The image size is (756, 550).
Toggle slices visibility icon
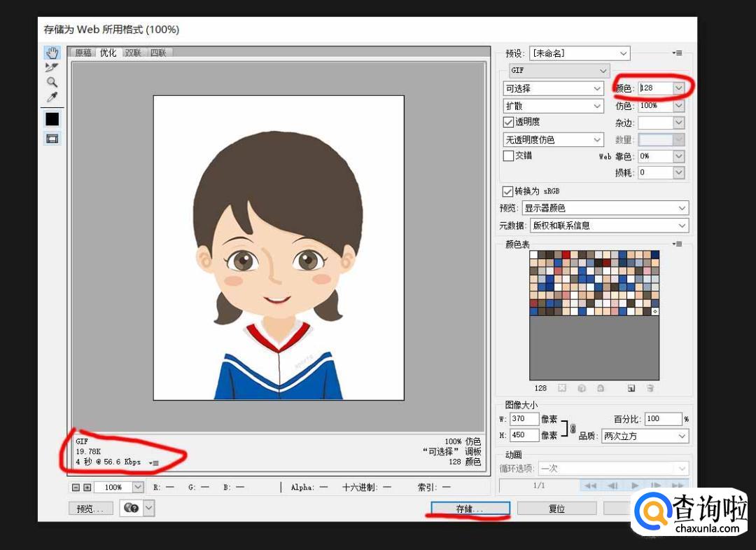(x=52, y=139)
